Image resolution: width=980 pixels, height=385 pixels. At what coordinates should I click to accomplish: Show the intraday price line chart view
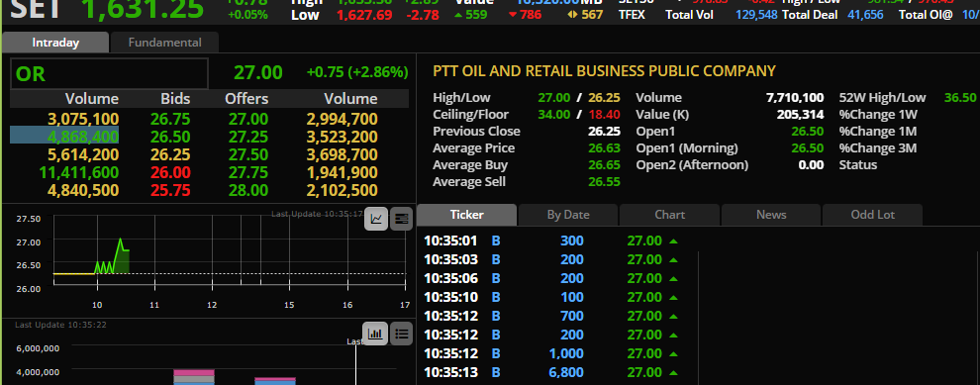click(x=376, y=219)
